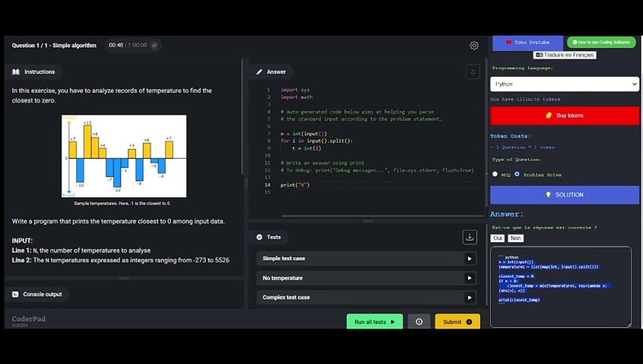
Task: Click the No temperature row label
Action: [x=283, y=278]
